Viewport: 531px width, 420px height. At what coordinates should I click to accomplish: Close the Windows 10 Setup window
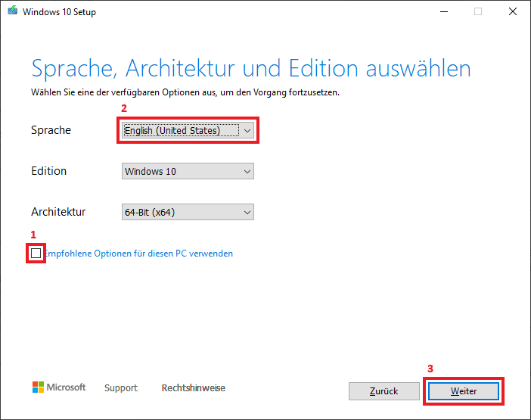(513, 11)
